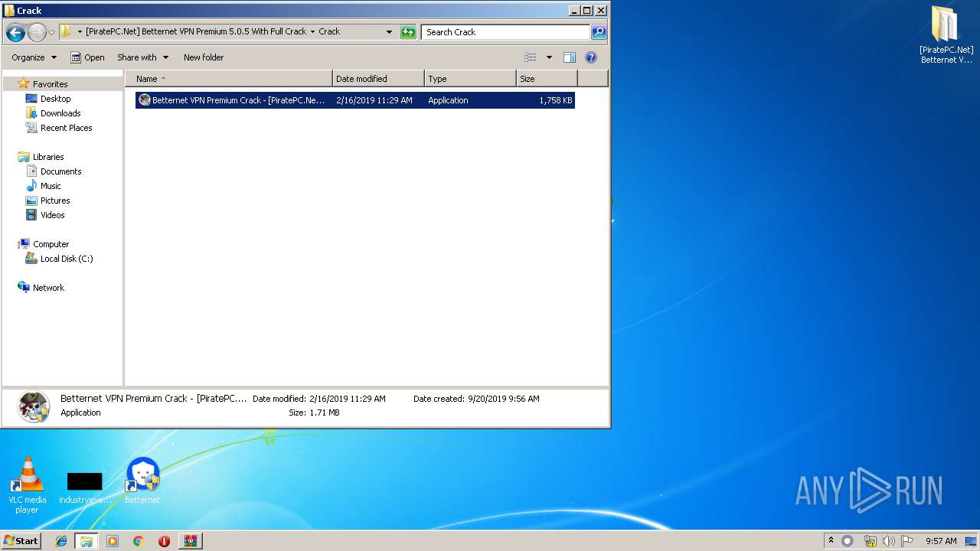Sort by the Size column header

pyautogui.click(x=547, y=79)
